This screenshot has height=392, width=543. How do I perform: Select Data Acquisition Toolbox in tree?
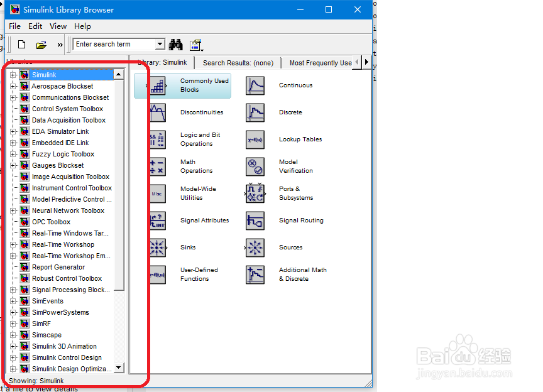click(69, 120)
